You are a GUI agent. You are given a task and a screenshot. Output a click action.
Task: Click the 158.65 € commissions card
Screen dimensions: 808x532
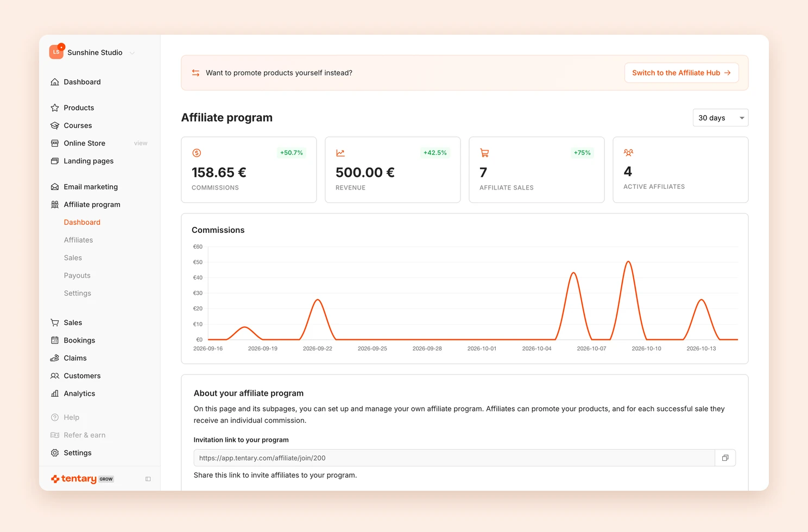click(249, 170)
